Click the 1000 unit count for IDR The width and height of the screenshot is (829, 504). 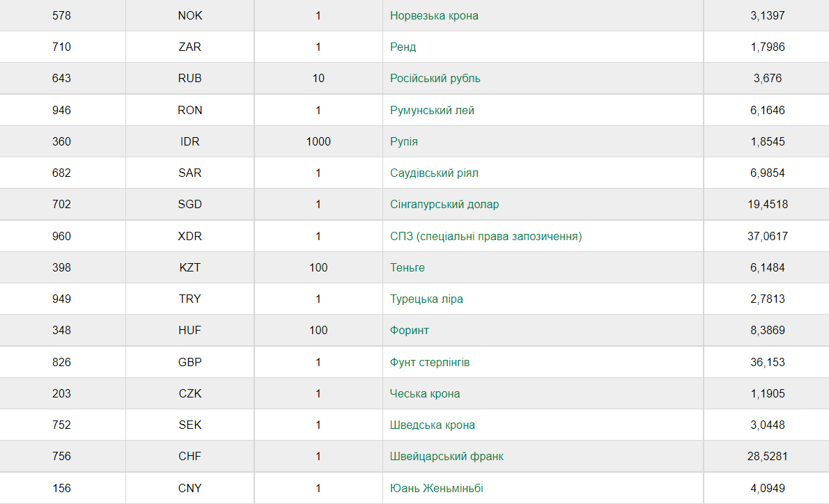[x=318, y=142]
